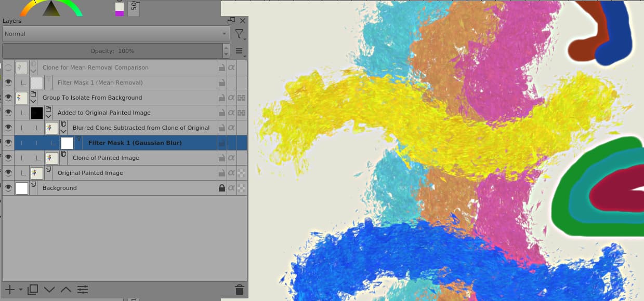Show the Clone for Mean Removal Comparison layer
Image resolution: width=644 pixels, height=301 pixels.
click(8, 67)
